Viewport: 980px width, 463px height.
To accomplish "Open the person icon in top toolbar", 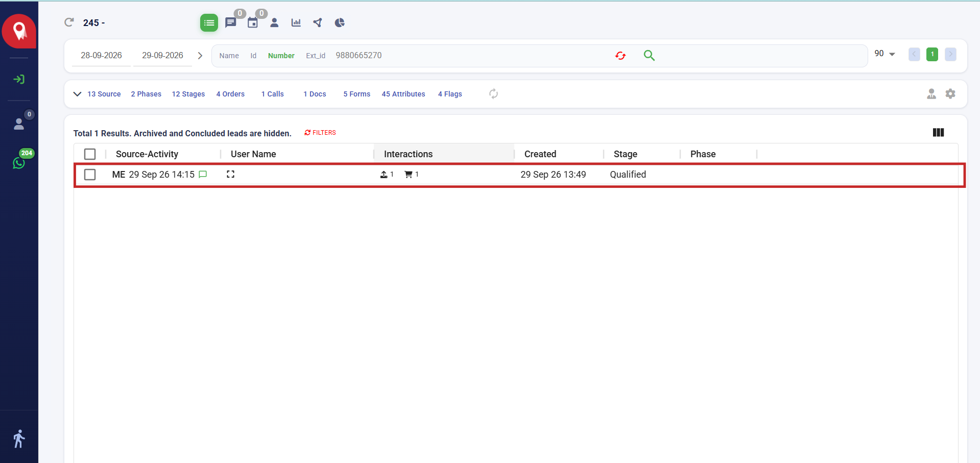I will 274,22.
